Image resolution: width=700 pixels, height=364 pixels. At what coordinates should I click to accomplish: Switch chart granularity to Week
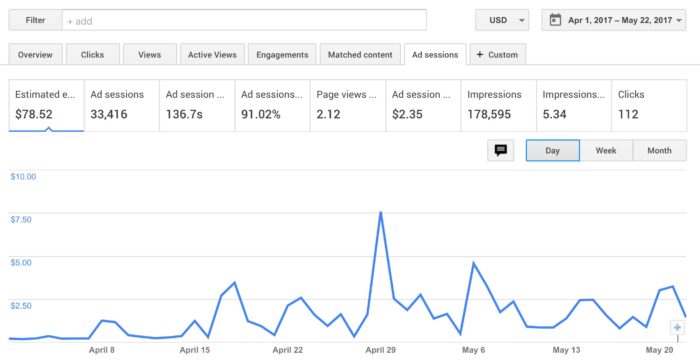click(606, 151)
